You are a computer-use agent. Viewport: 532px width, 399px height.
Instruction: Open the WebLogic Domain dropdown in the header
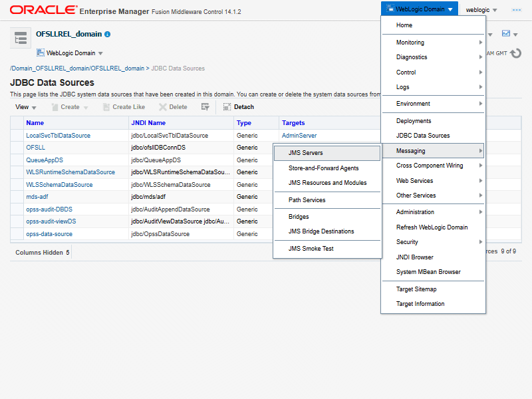pyautogui.click(x=420, y=9)
